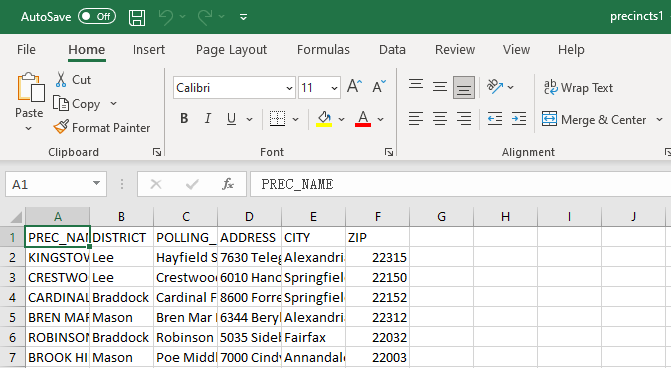Image resolution: width=671 pixels, height=368 pixels.
Task: Select cell F2 containing 22315
Action: tap(377, 257)
